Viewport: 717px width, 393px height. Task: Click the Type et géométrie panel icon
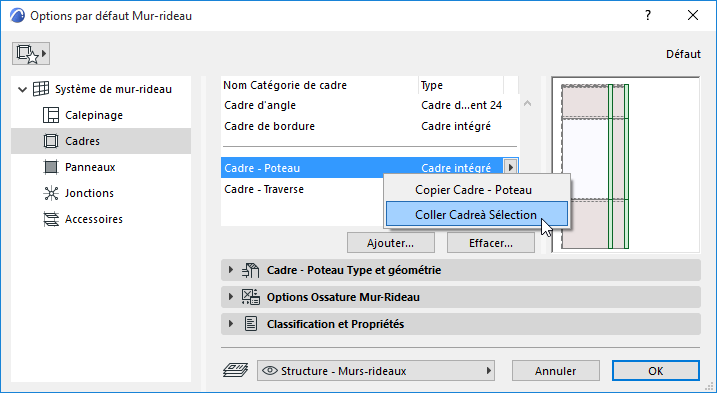pyautogui.click(x=251, y=270)
